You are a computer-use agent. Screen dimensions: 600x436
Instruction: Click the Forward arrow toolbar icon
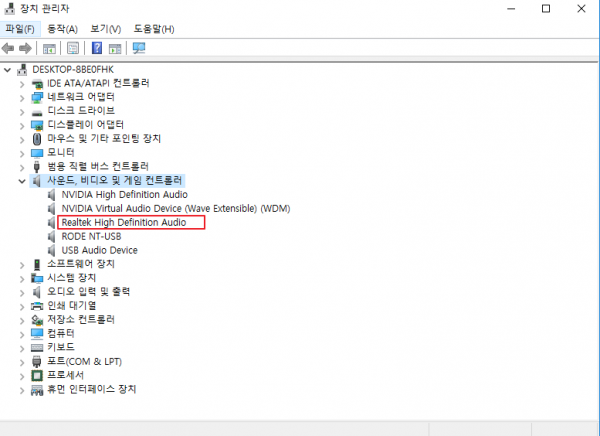(25, 48)
